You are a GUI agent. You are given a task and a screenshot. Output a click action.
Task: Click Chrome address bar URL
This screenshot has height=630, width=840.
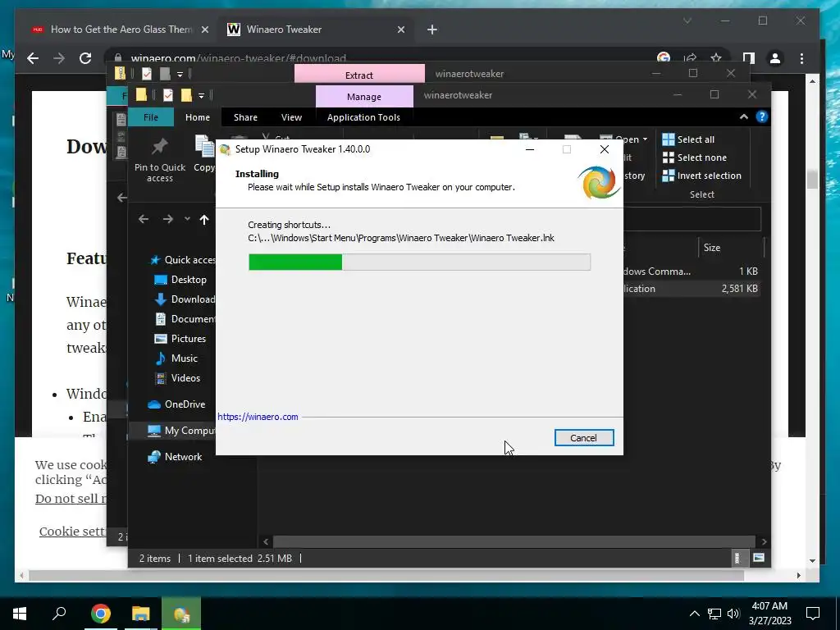239,58
